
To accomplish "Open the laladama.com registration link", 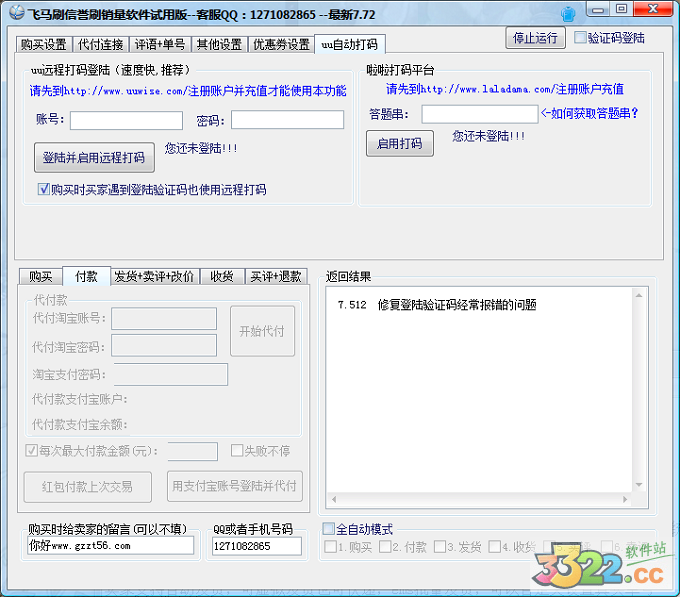I will coord(505,89).
